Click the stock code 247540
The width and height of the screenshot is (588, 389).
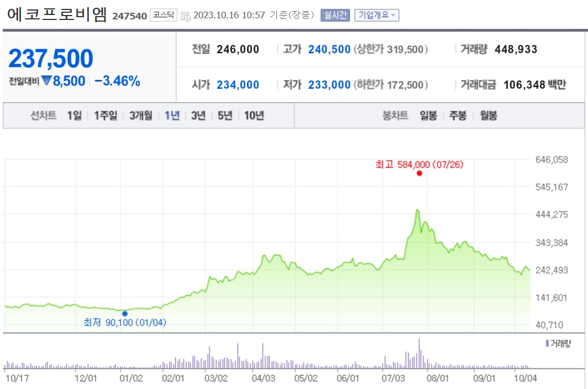129,16
